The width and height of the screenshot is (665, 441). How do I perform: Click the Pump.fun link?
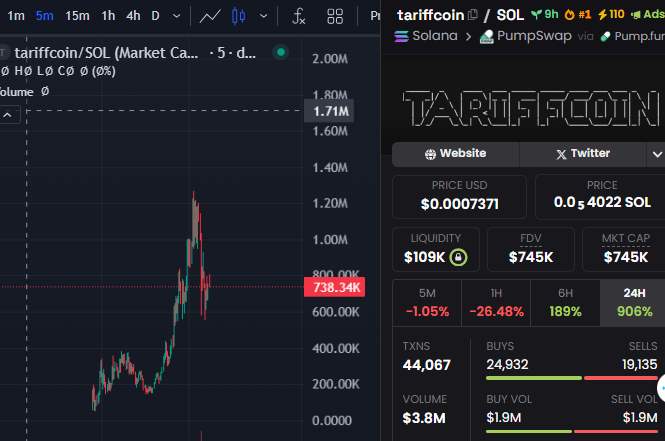point(632,36)
